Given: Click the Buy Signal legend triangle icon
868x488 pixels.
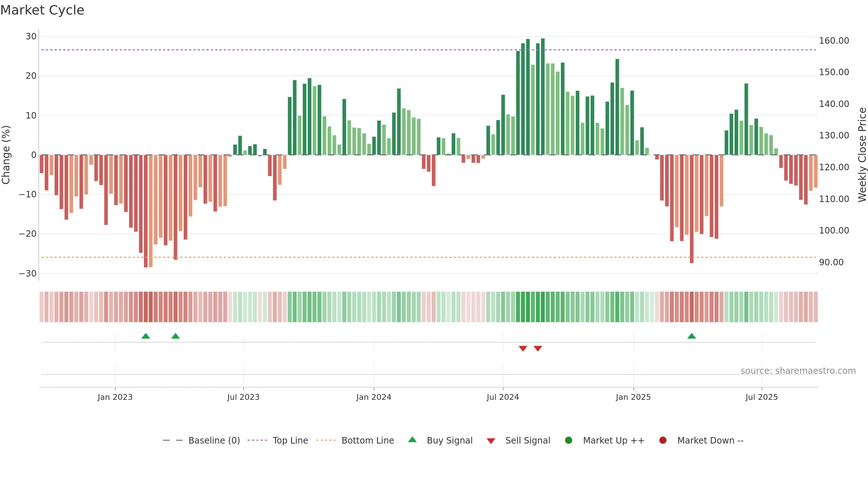Looking at the screenshot, I should 412,440.
